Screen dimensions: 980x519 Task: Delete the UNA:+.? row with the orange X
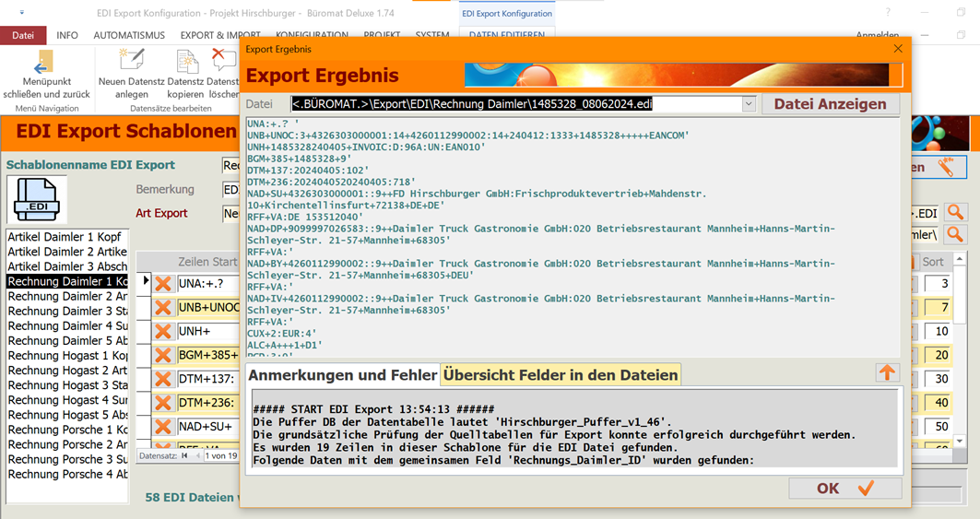[x=163, y=283]
